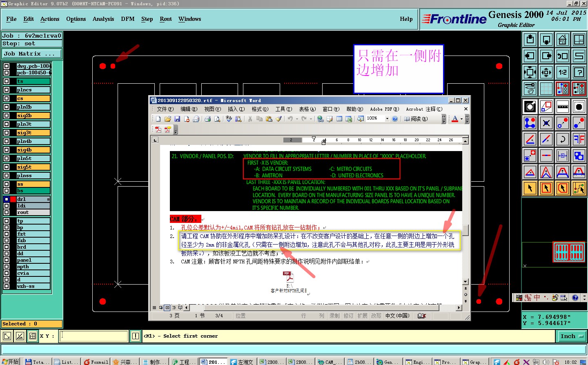Select the plain arrow select tool
Image resolution: width=588 pixels, height=365 pixels.
pos(530,188)
